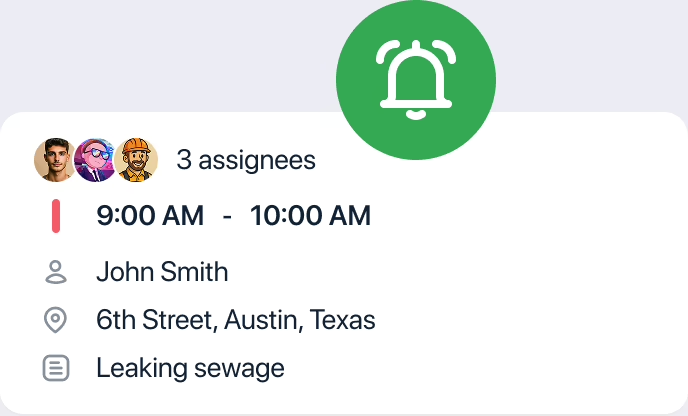The width and height of the screenshot is (688, 416).
Task: Click empty card area right of 10:00 AM
Action: 520,216
